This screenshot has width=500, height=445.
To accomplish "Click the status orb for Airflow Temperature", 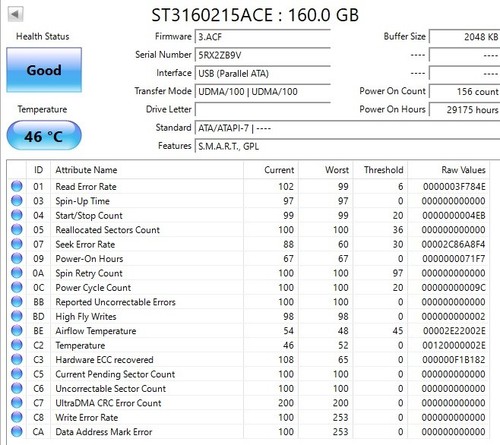I will [x=17, y=331].
